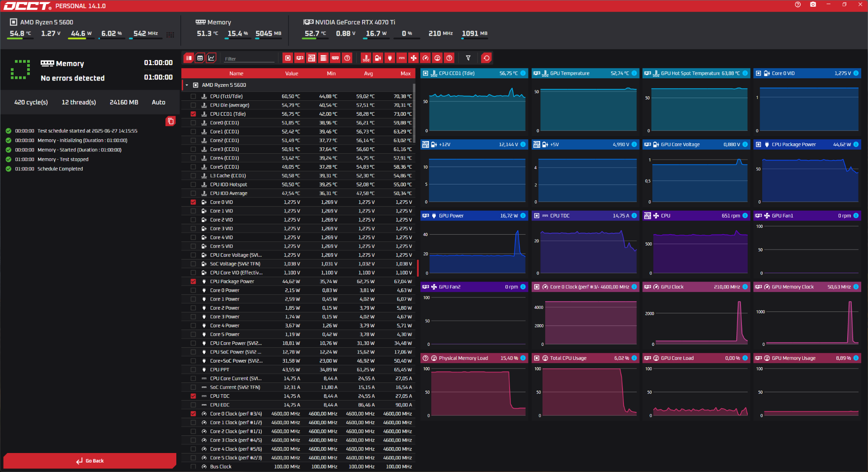Sort table by Min column

tap(331, 73)
